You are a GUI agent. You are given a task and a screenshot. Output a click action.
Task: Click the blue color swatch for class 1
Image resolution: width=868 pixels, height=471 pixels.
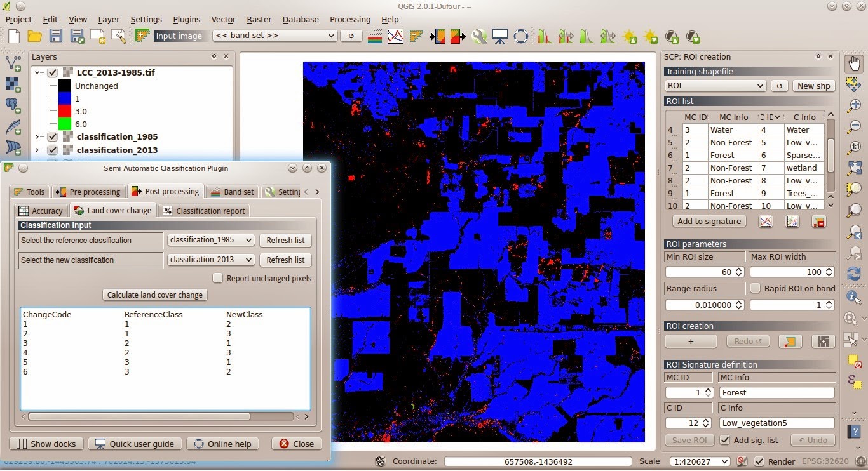66,98
